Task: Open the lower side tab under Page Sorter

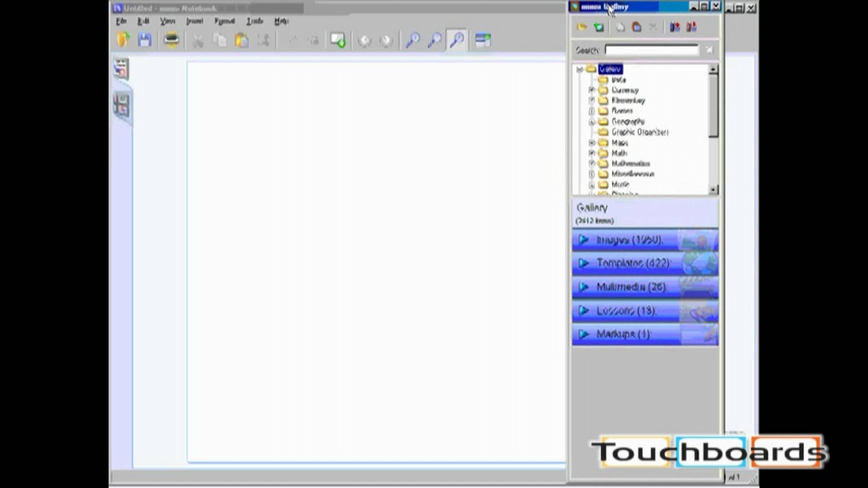Action: pos(121,105)
